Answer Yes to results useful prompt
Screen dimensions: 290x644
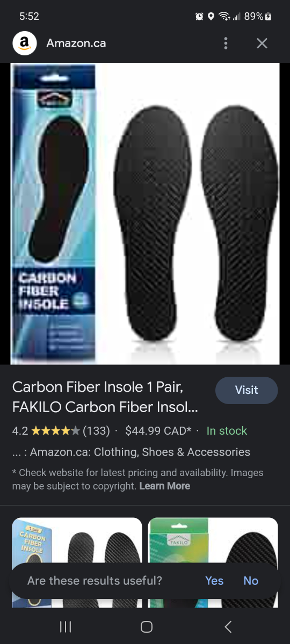pyautogui.click(x=214, y=581)
